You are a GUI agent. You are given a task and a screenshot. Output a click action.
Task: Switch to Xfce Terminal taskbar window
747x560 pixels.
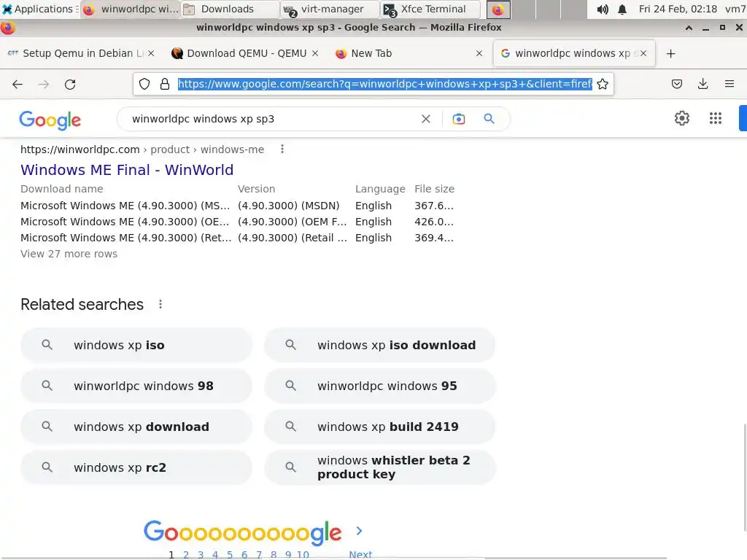[430, 9]
